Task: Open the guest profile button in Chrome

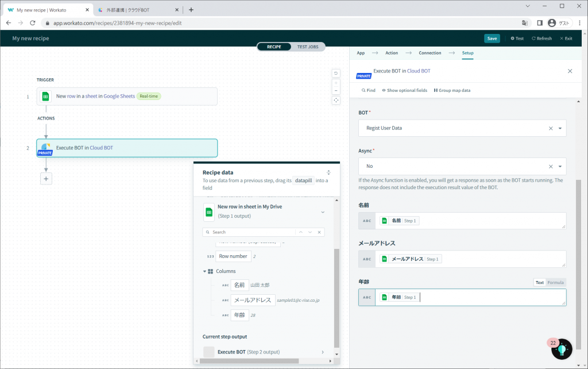Action: 559,23
